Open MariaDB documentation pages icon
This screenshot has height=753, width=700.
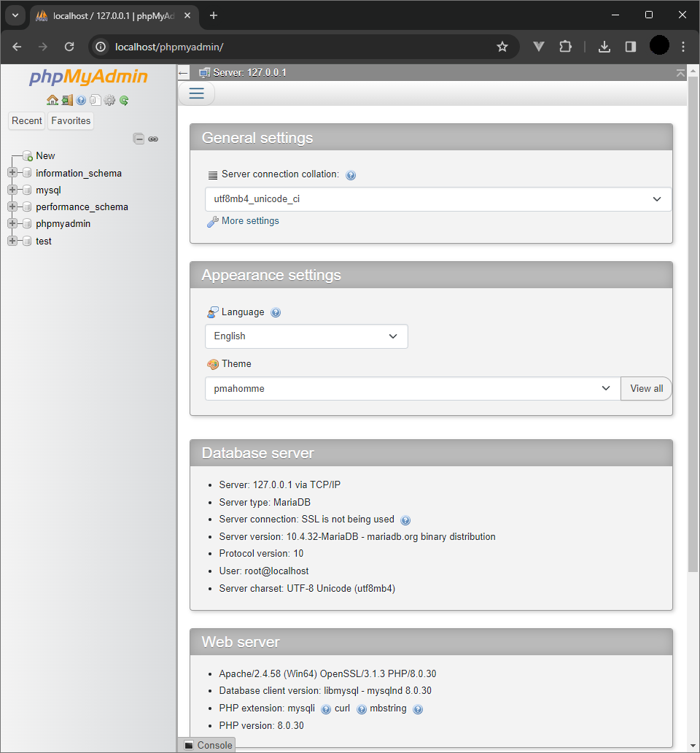95,100
